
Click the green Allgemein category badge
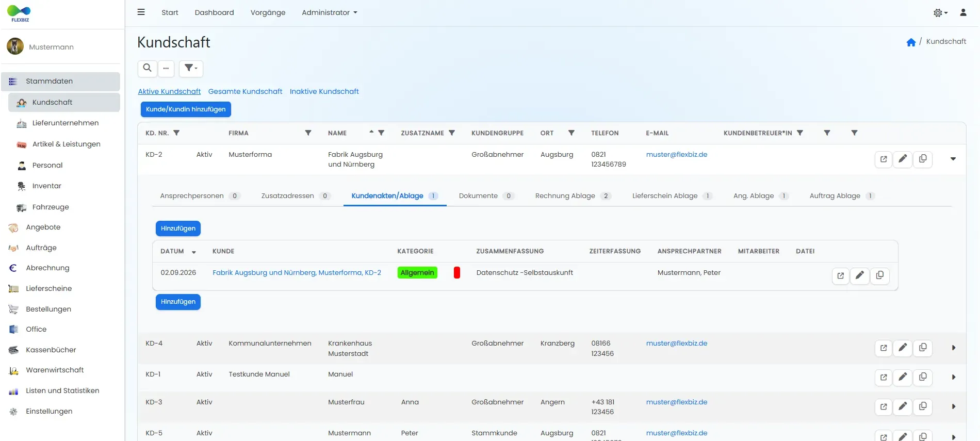pos(417,273)
